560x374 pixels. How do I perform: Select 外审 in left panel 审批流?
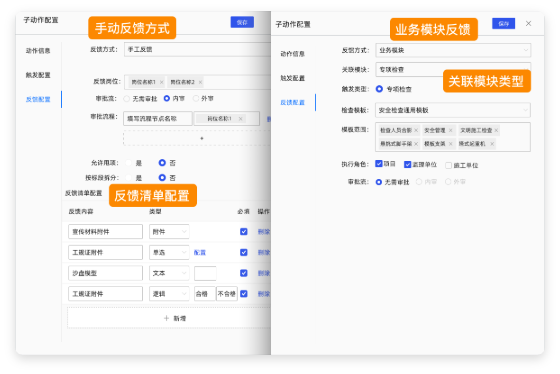(x=196, y=99)
